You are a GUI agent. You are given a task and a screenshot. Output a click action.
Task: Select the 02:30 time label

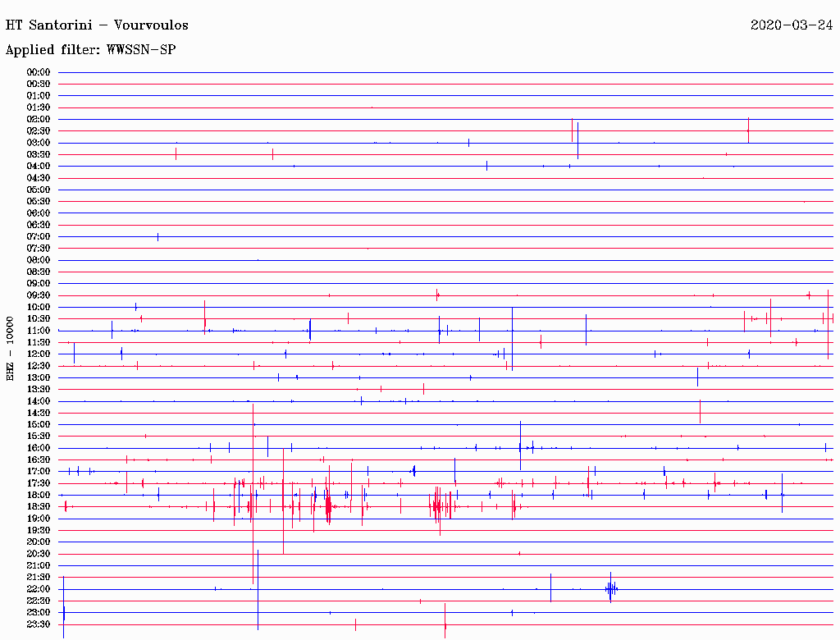(x=39, y=131)
